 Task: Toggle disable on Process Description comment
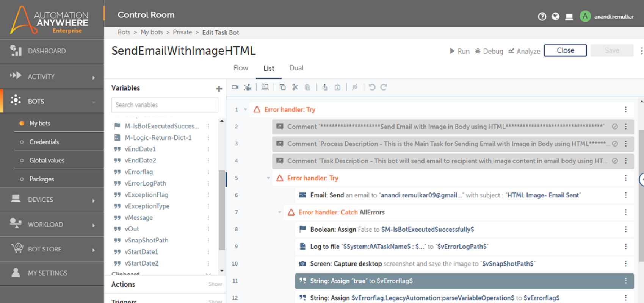pyautogui.click(x=615, y=144)
